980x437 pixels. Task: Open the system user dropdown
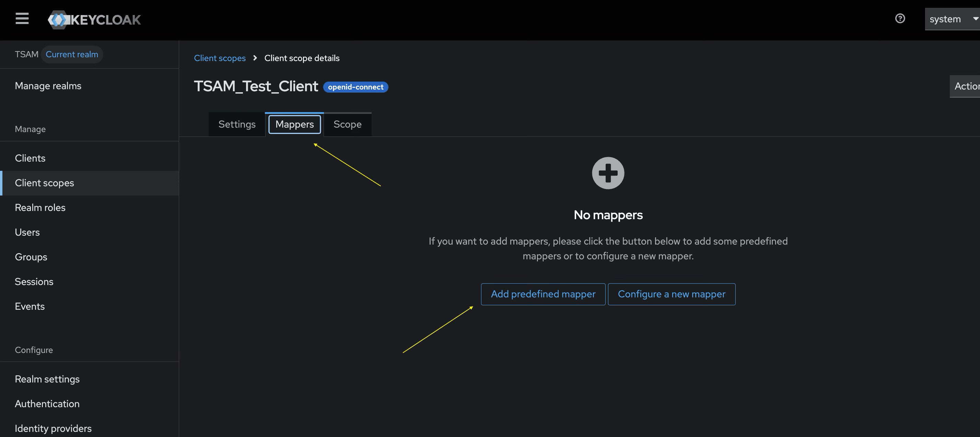[952, 19]
